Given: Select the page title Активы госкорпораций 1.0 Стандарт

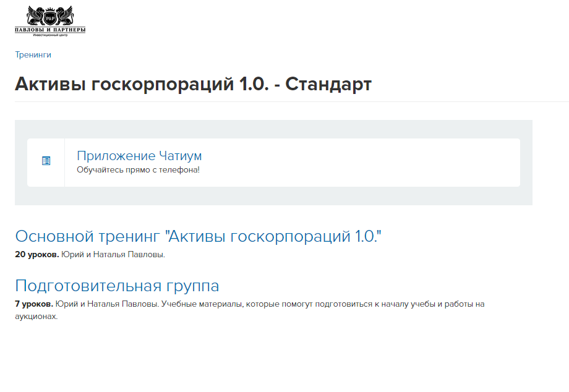Looking at the screenshot, I should pos(193,83).
